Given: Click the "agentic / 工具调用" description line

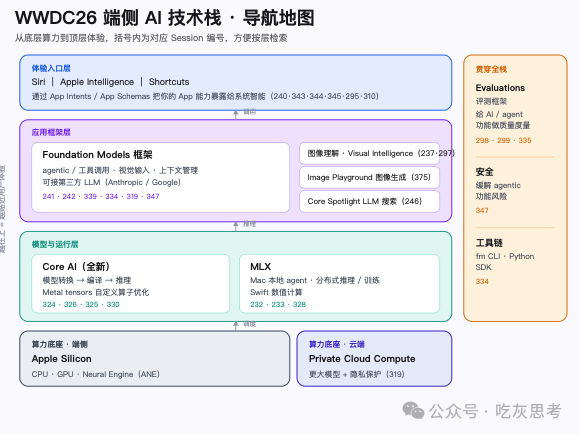Looking at the screenshot, I should (x=120, y=170).
